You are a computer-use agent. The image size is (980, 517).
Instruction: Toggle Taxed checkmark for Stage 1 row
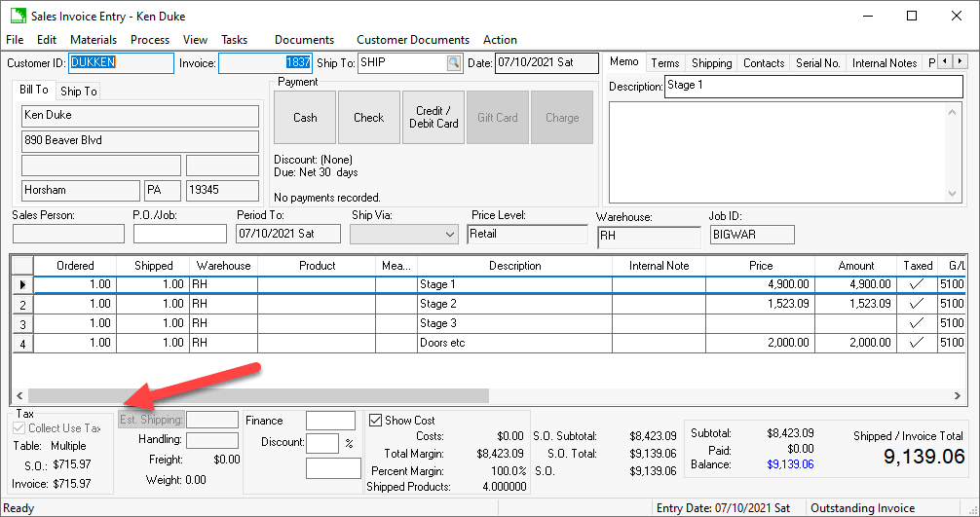tap(915, 284)
